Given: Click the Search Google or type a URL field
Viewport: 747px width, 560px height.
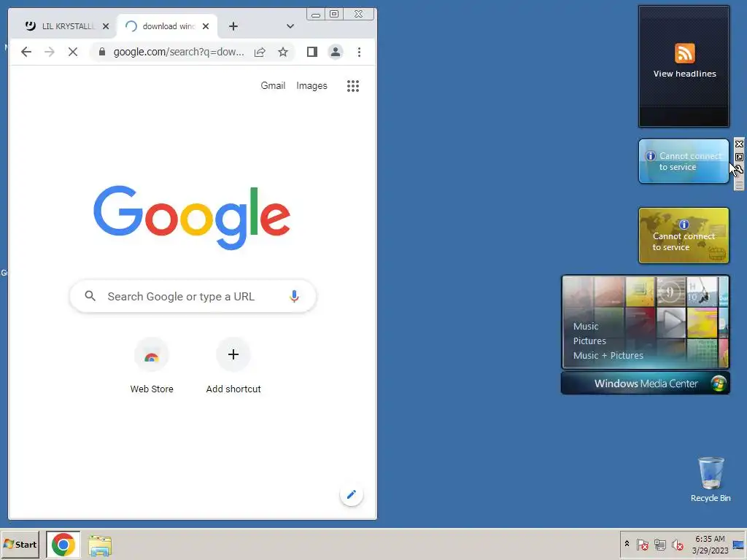Looking at the screenshot, I should (x=193, y=296).
